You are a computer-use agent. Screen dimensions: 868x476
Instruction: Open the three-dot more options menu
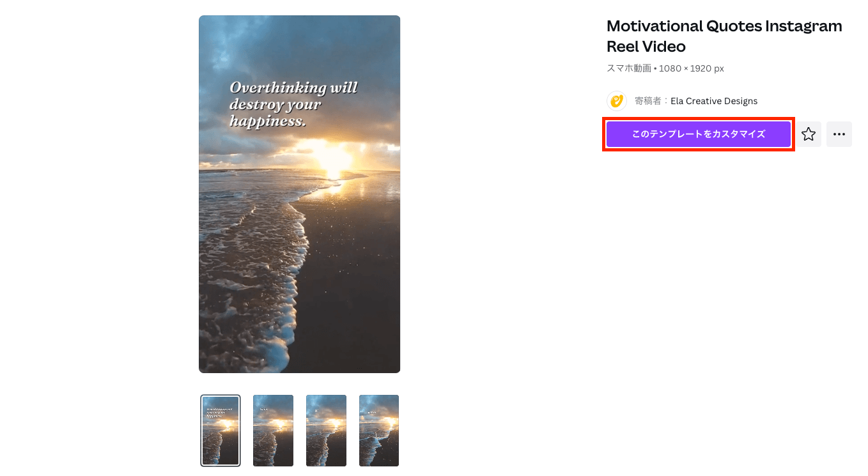[839, 134]
